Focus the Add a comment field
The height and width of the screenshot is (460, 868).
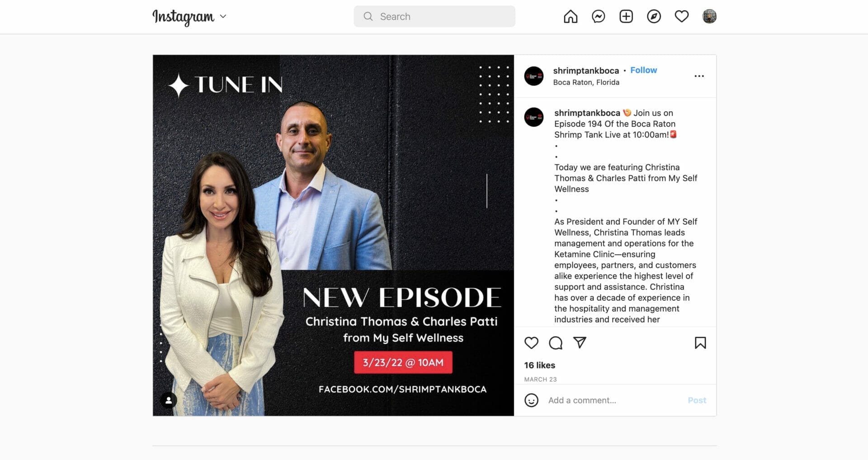pyautogui.click(x=615, y=400)
